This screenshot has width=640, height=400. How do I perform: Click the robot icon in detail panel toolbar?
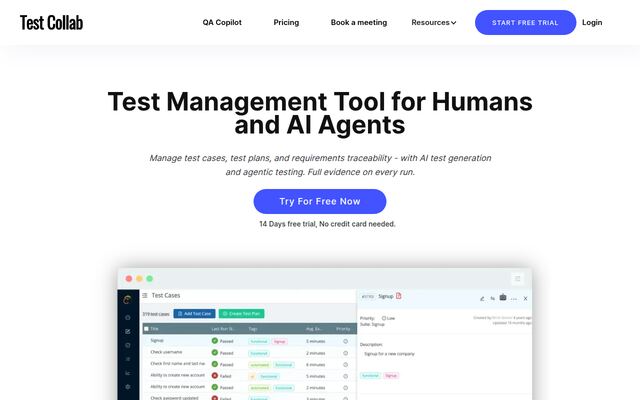(x=503, y=298)
